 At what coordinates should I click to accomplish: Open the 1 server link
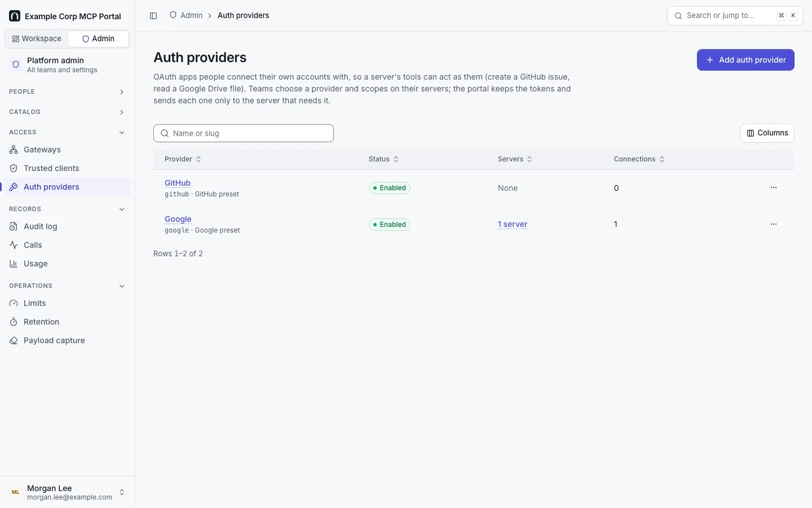pyautogui.click(x=513, y=224)
